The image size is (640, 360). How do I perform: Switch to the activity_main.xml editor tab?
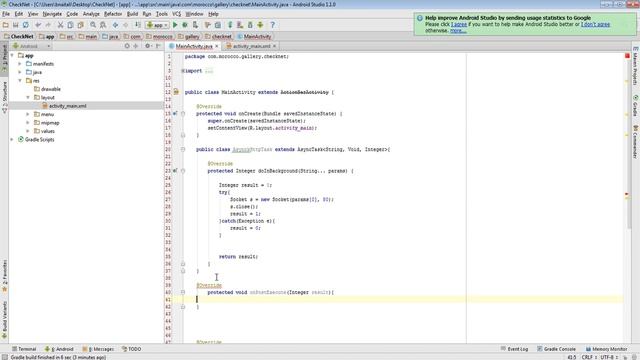(x=251, y=46)
